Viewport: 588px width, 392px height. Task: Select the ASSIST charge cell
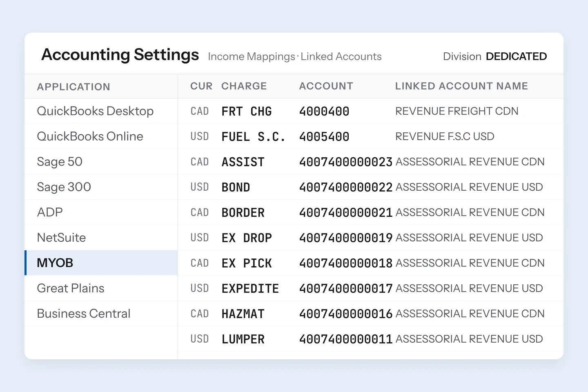click(x=243, y=162)
